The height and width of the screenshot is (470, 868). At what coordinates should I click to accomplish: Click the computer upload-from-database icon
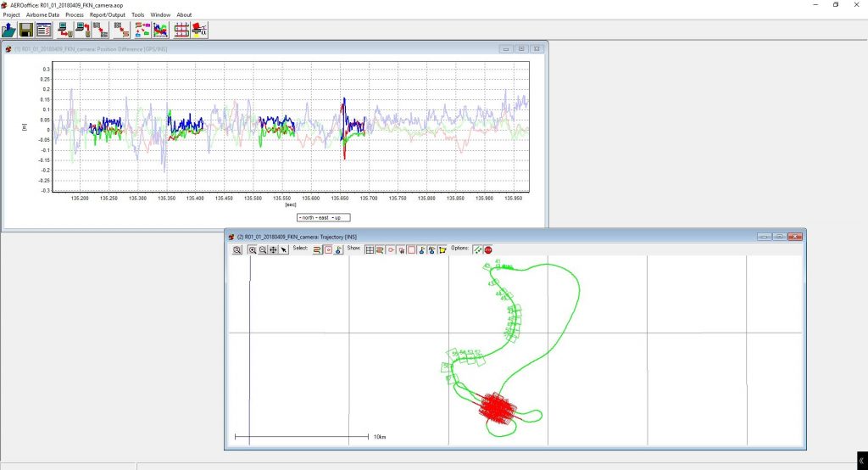(82, 30)
